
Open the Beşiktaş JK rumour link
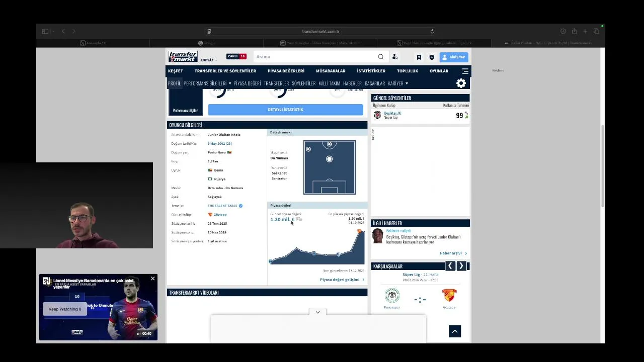(392, 114)
